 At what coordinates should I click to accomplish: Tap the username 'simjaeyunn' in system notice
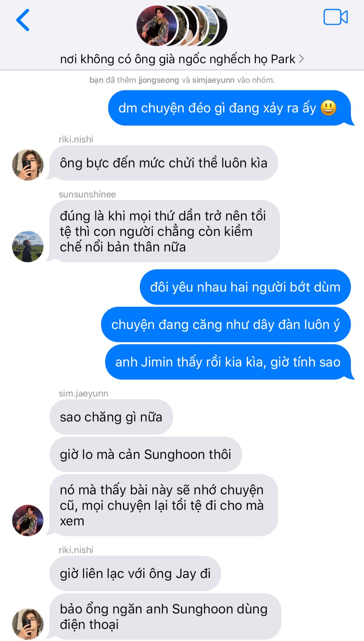coord(213,80)
